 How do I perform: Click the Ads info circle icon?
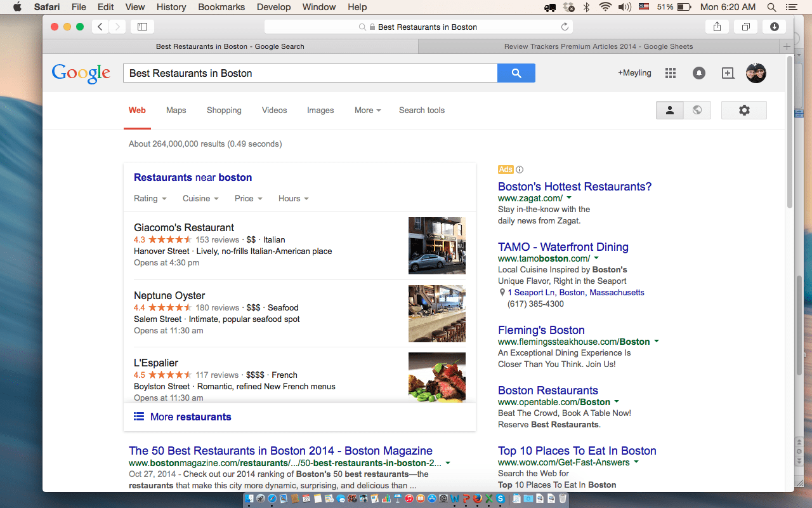tap(520, 170)
